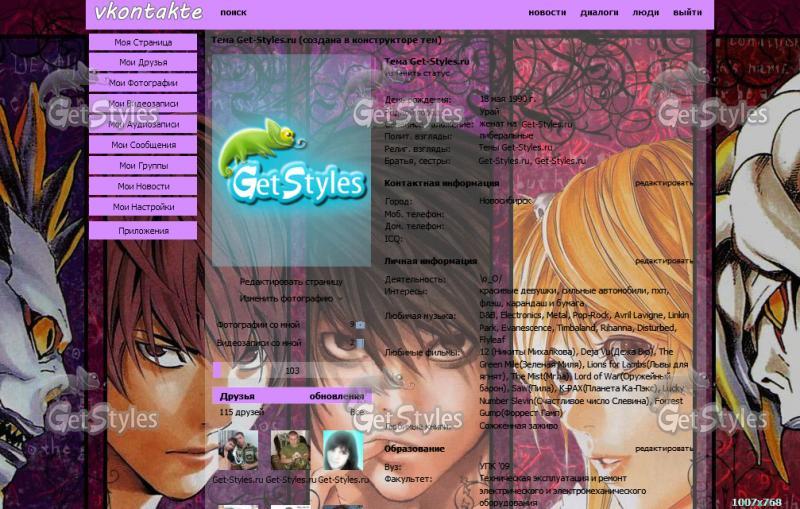
Task: Click редактировать next to Личная информация
Action: coord(664,261)
